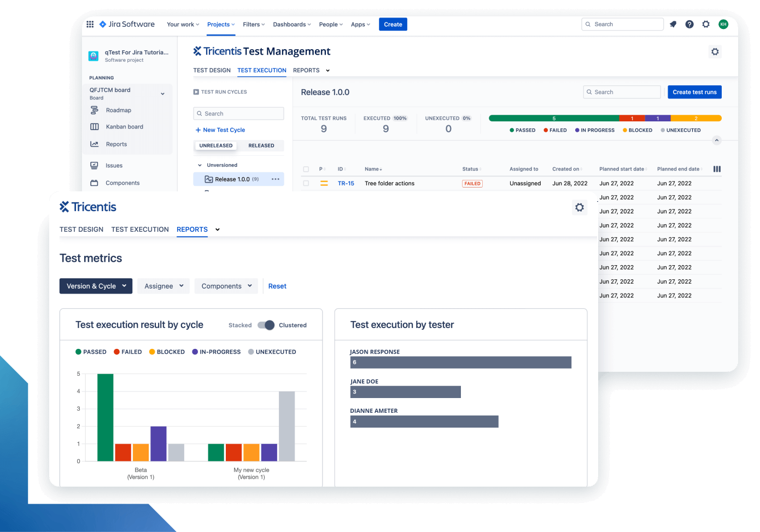Click the Release 1.0.0 search field
This screenshot has width=760, height=532.
click(622, 92)
